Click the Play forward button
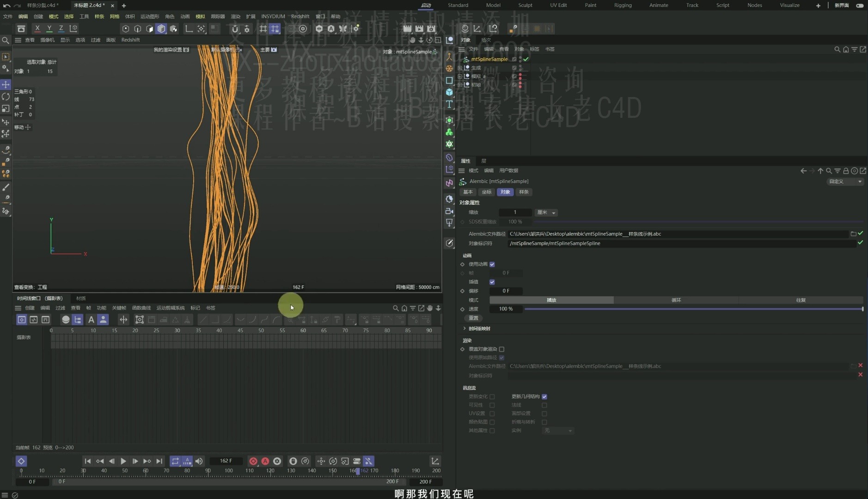The height and width of the screenshot is (499, 868). pyautogui.click(x=123, y=461)
